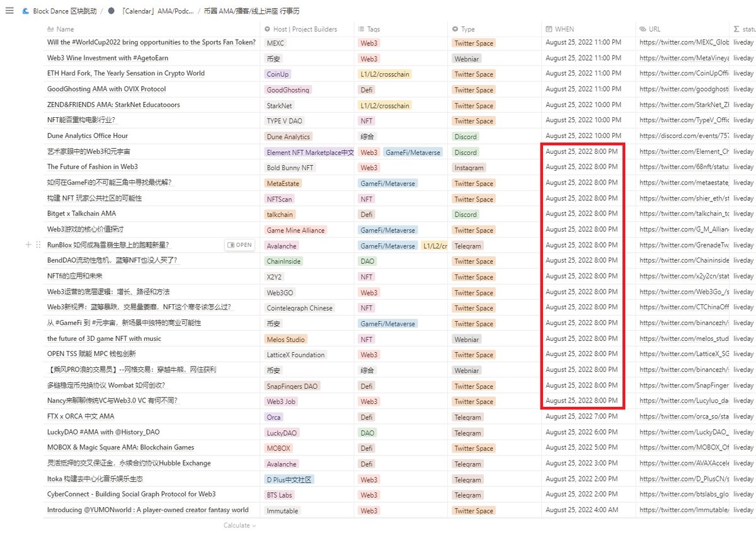Select 'The Future of Fashion in Web3' title
The image size is (756, 533).
[x=93, y=167]
